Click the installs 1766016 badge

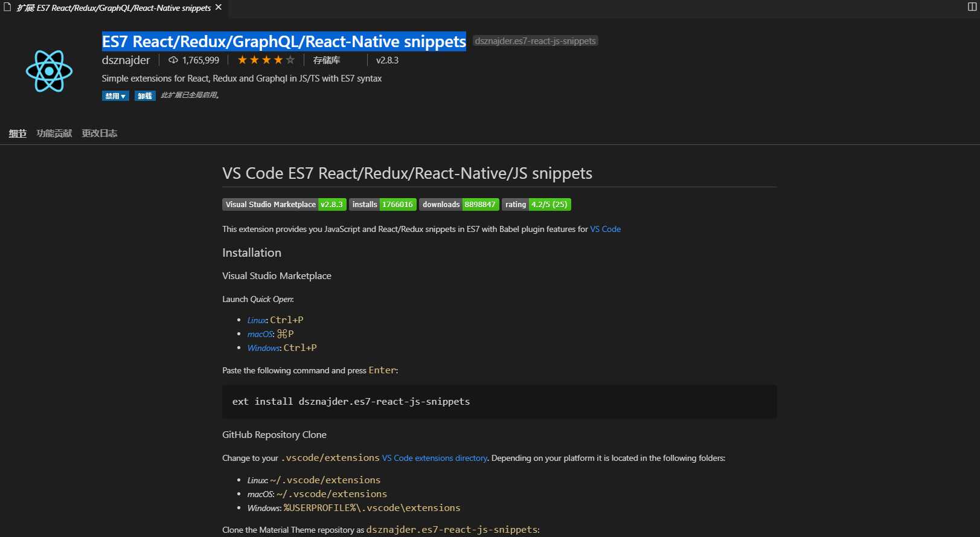(383, 204)
